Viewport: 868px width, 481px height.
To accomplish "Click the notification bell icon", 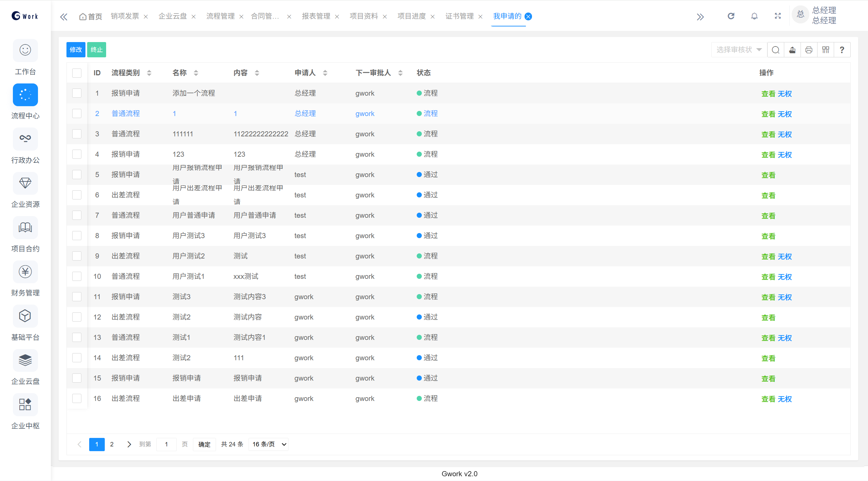I will 754,16.
